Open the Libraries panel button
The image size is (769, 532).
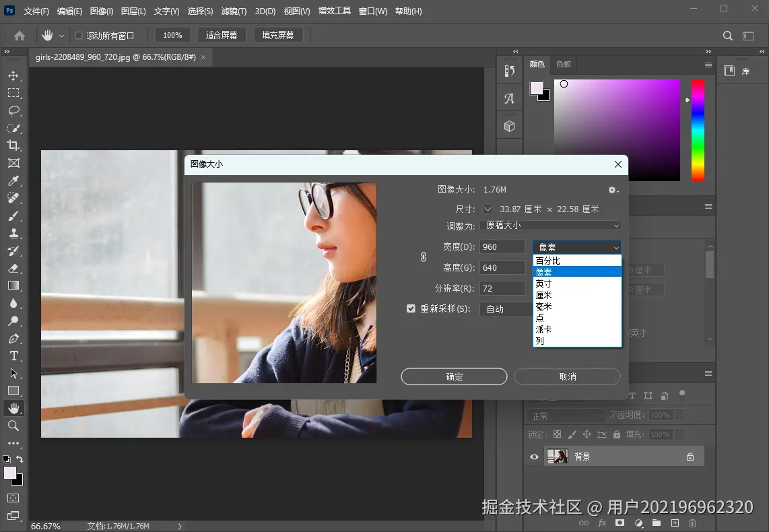pos(737,71)
